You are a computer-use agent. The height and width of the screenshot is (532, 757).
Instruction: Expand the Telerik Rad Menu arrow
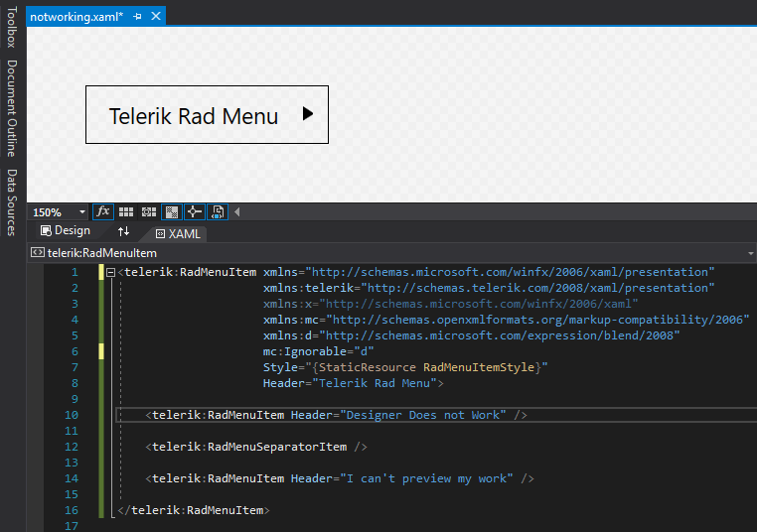308,114
